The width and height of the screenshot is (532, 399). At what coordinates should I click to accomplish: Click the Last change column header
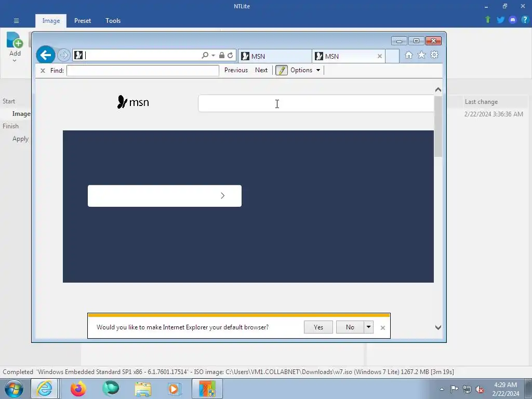tap(481, 102)
